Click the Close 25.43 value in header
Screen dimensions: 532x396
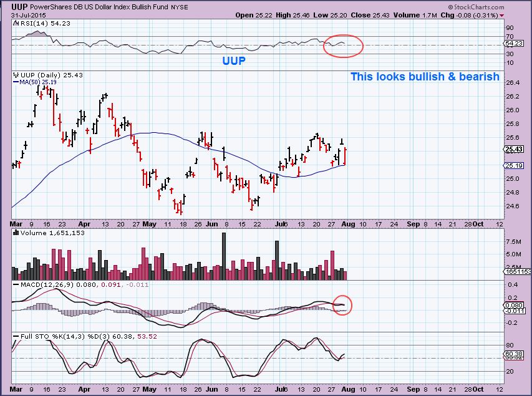tap(370, 15)
